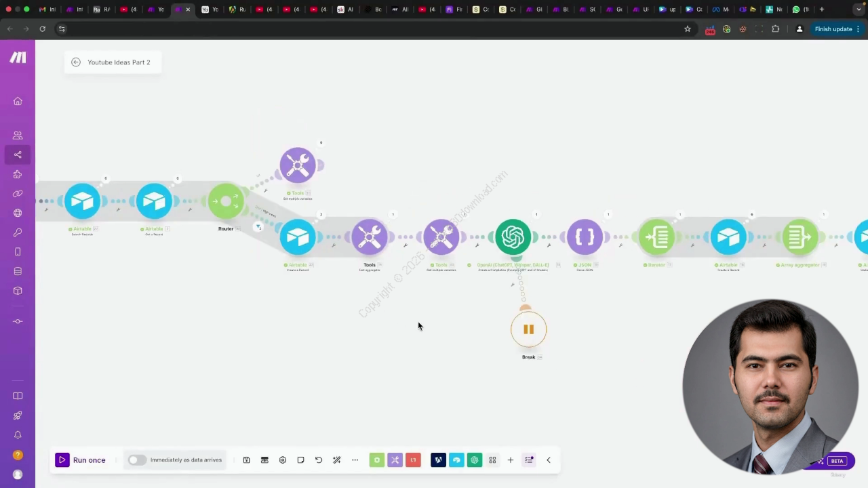Image resolution: width=868 pixels, height=488 pixels.
Task: Open the Chrome extensions puzzle icon
Action: click(x=776, y=29)
